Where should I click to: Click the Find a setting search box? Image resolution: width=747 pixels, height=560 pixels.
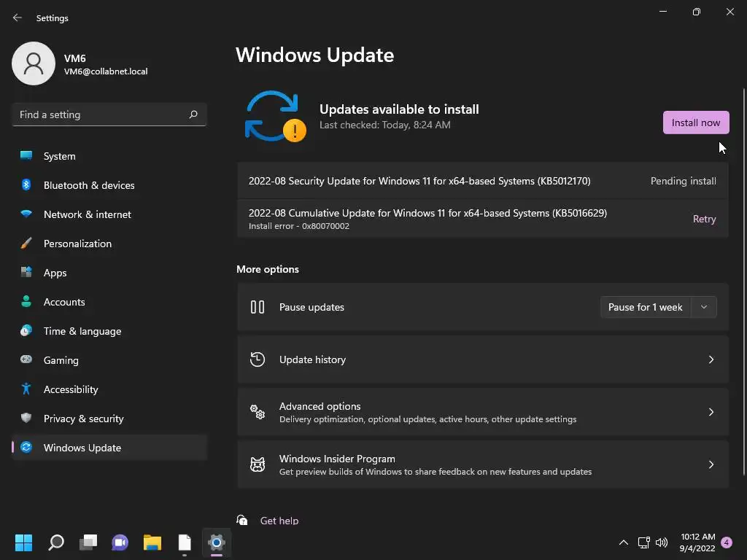coord(109,114)
